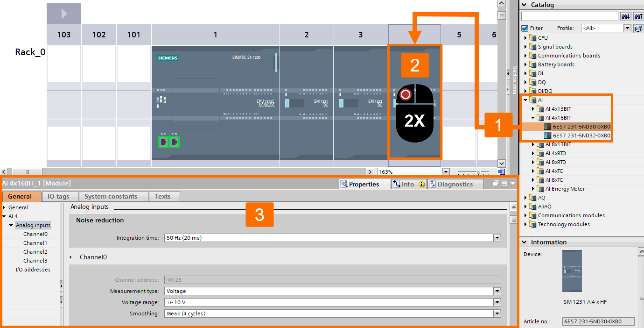
Task: Click the catalog search up icon
Action: point(638,16)
